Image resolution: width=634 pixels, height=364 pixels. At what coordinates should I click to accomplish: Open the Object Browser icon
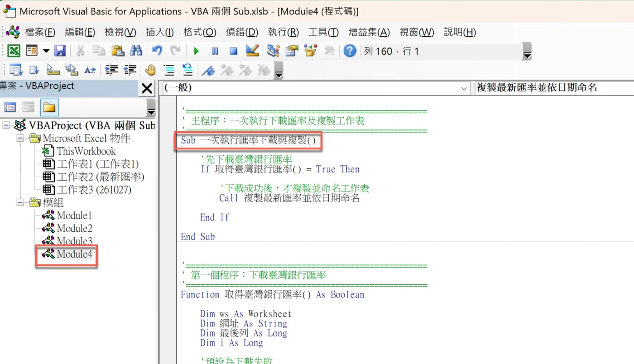coord(311,51)
